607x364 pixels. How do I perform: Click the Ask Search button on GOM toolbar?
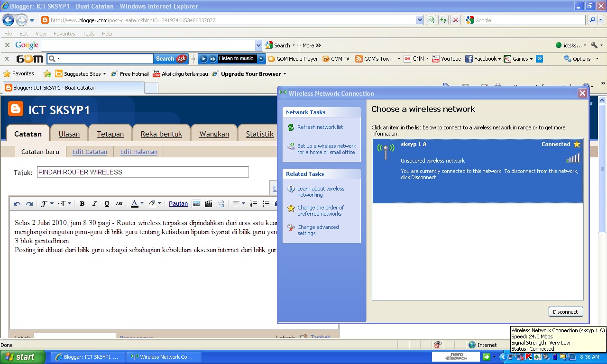(x=171, y=59)
